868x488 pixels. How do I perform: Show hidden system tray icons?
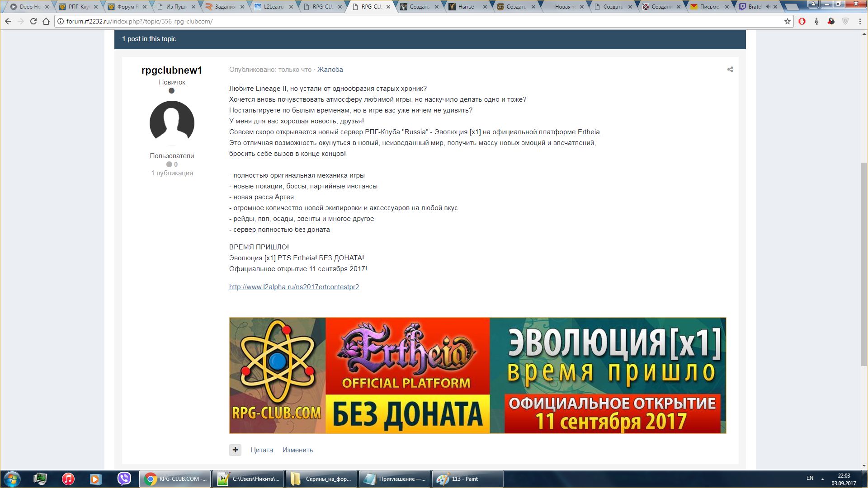click(x=822, y=479)
